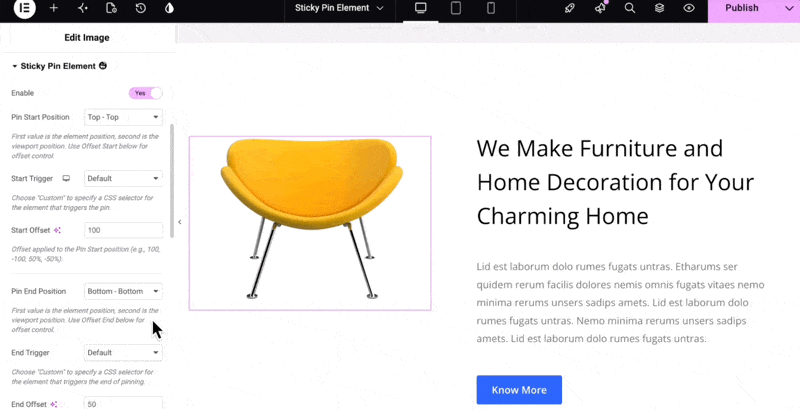Open the Start Trigger dropdown
This screenshot has width=800, height=409.
[123, 178]
